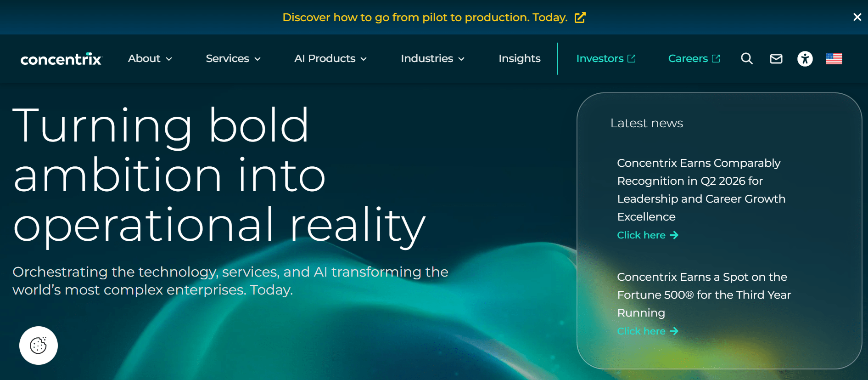Click the Concentrix logo
The image size is (868, 380).
coord(62,59)
